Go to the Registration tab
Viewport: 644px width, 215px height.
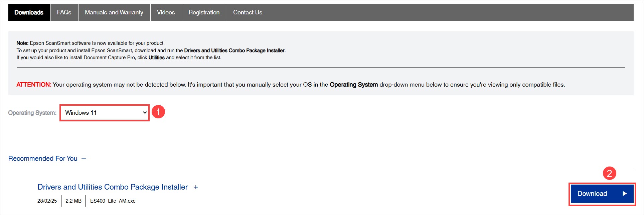click(x=204, y=12)
